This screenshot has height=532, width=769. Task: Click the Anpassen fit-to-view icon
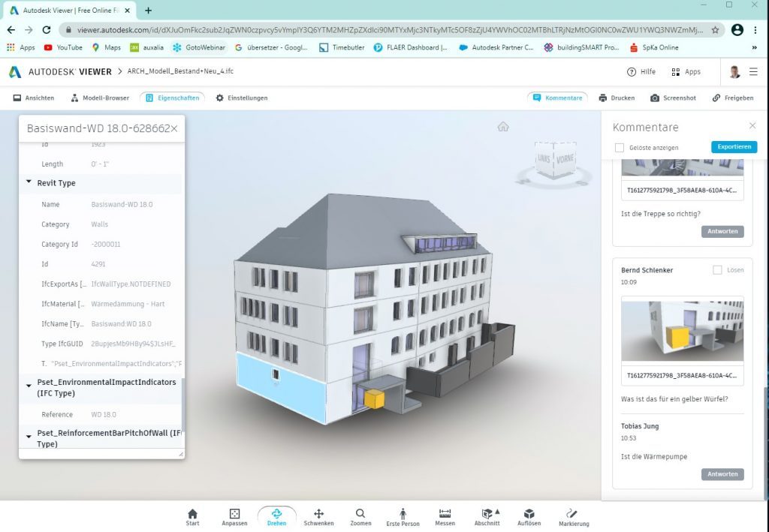[x=234, y=515]
